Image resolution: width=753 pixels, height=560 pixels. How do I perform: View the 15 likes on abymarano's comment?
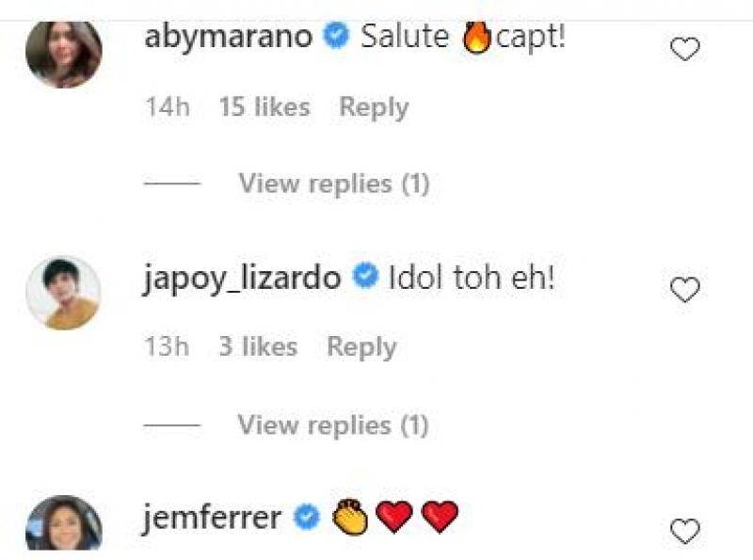pos(264,106)
